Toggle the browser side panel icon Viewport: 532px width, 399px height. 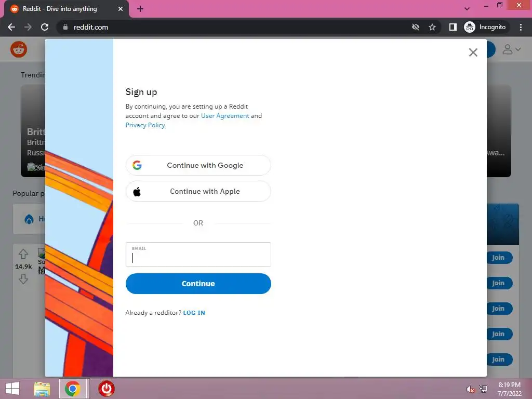tap(453, 27)
